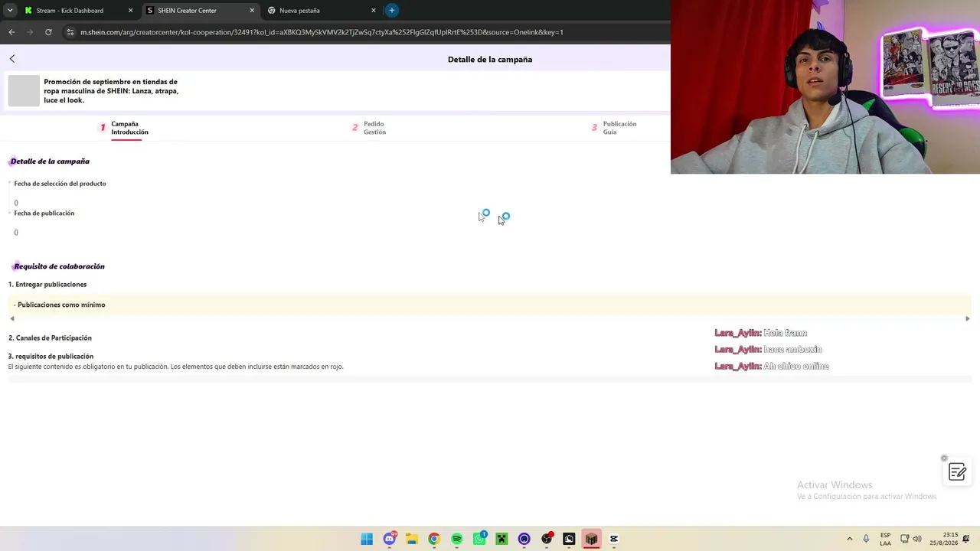
Task: Click the Page header title Detalle de la campaña
Action: tap(490, 60)
